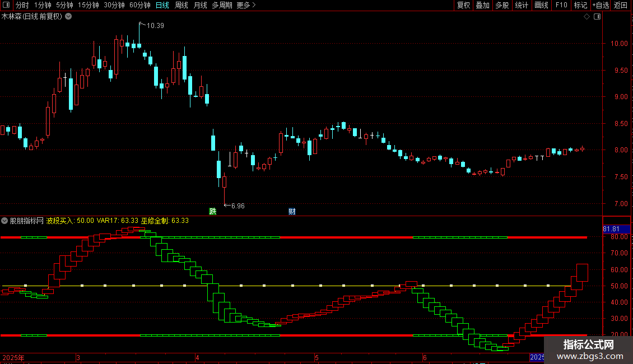The image size is (633, 364).
Task: Click the 2025年 date axis label
Action: tap(13, 357)
